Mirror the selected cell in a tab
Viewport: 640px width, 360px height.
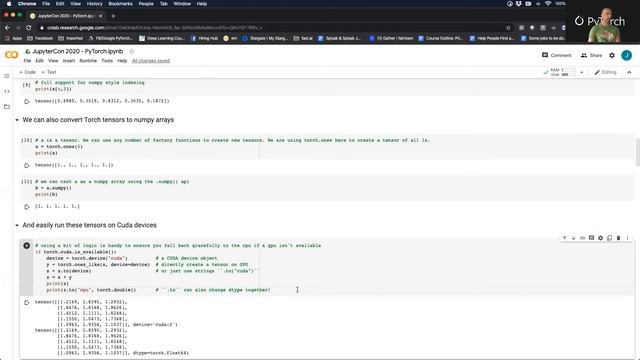(x=609, y=238)
